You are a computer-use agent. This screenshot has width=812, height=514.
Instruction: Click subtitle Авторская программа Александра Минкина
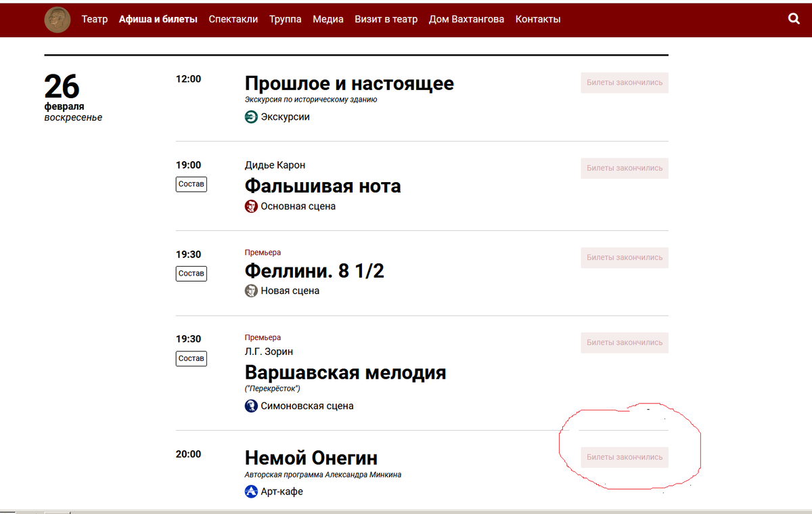(x=323, y=475)
